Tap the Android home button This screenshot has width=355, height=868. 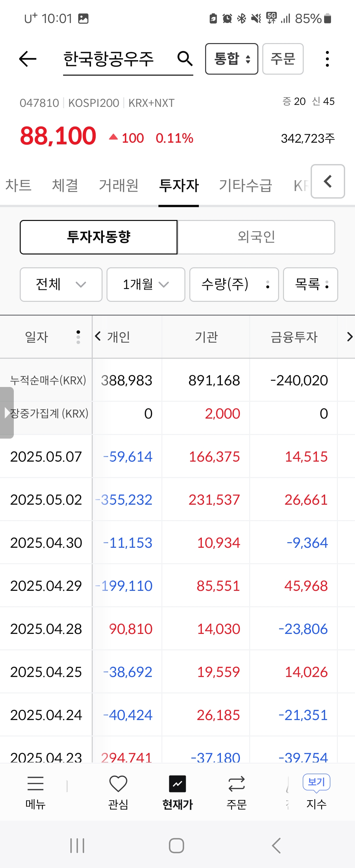[177, 845]
